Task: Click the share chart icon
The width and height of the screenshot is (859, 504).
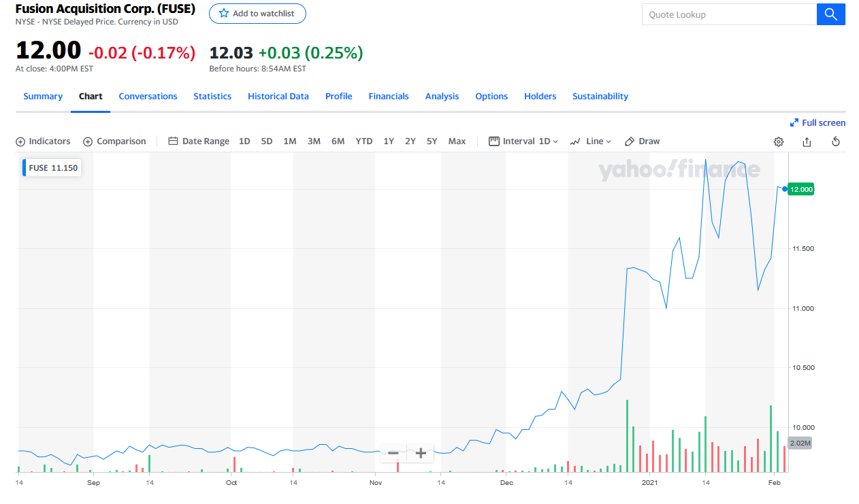Action: tap(807, 141)
